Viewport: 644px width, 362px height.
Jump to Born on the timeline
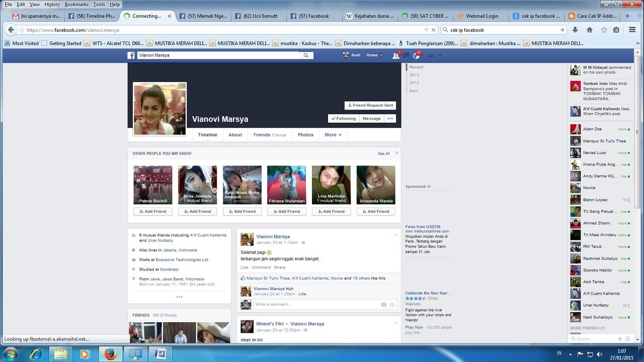point(414,90)
